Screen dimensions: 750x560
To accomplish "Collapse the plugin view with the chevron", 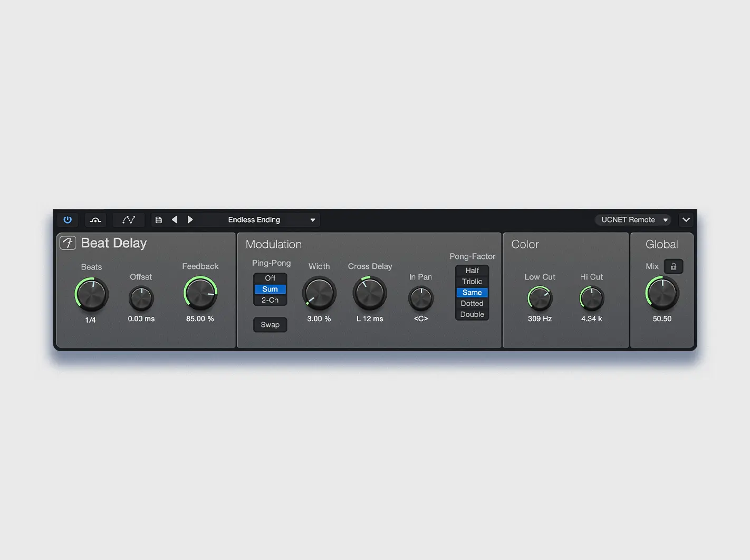I will point(686,219).
